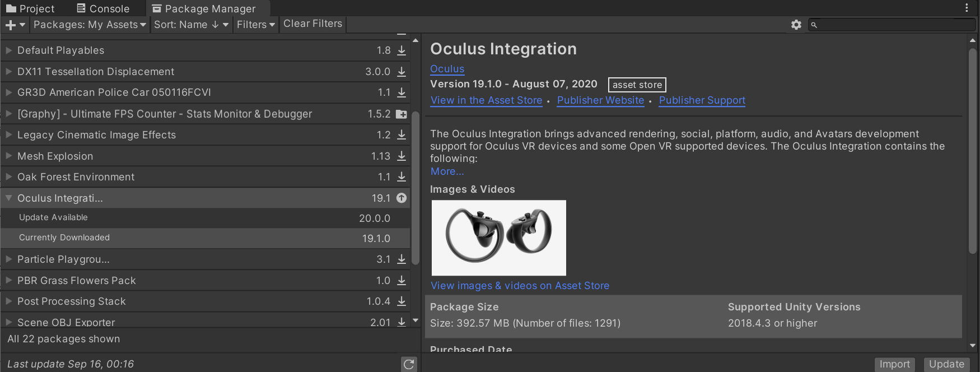Click the Update button
Image resolution: width=980 pixels, height=372 pixels.
coord(946,364)
